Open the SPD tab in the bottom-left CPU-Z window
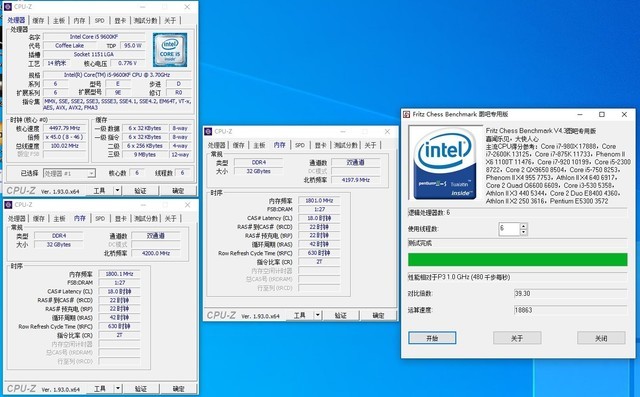 coord(100,219)
